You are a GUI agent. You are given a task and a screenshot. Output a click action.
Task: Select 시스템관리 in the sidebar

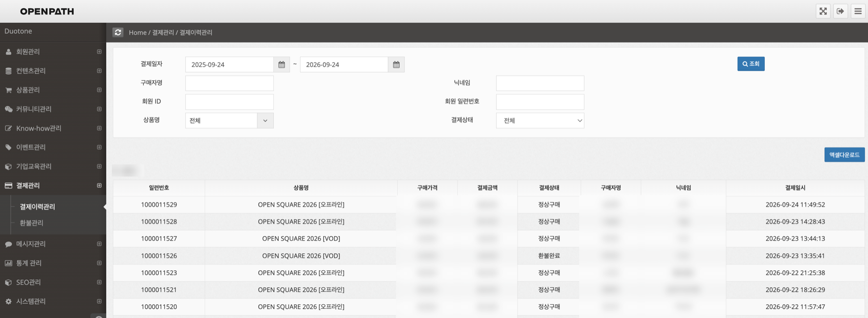click(31, 301)
